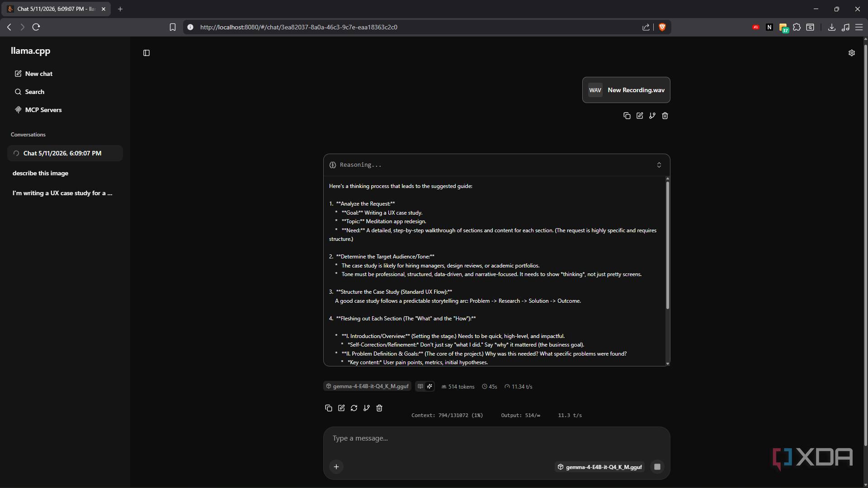The width and height of the screenshot is (868, 488).
Task: Open the browser hamburger menu
Action: (x=859, y=27)
